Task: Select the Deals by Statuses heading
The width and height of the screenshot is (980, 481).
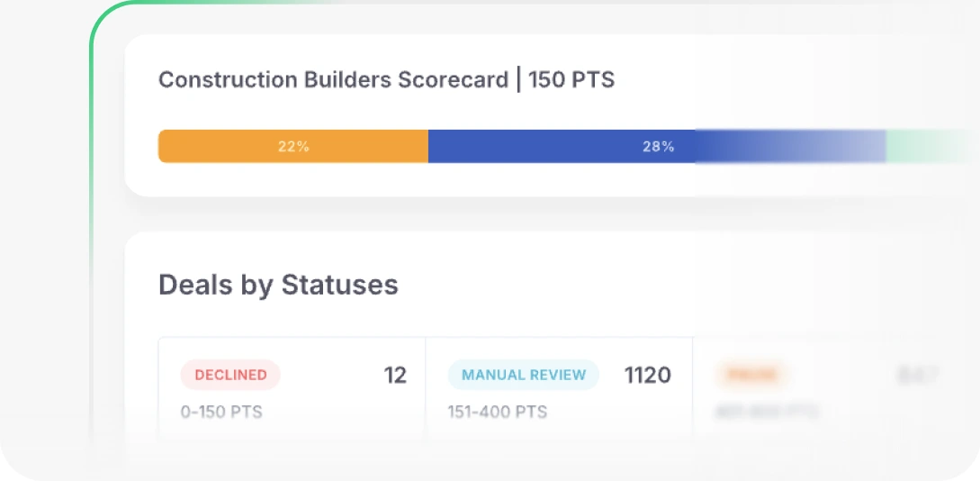Action: click(x=278, y=285)
